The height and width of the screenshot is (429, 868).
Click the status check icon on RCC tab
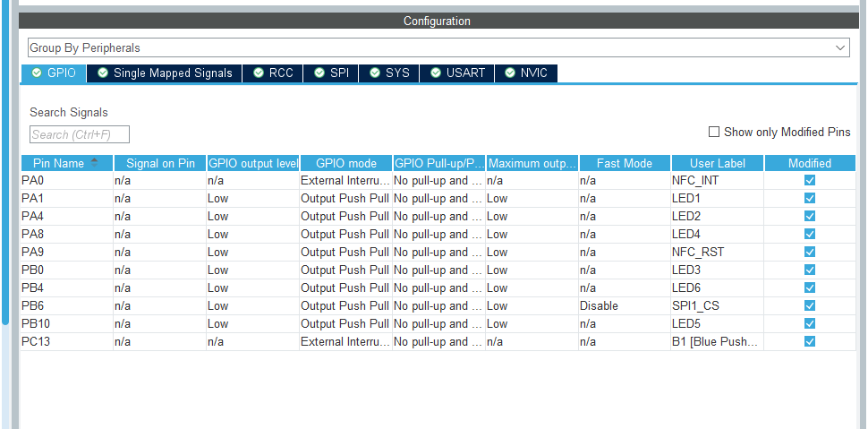coord(259,73)
